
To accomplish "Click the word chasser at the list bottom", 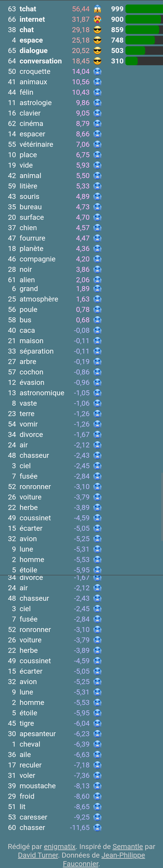I will pyautogui.click(x=32, y=827).
